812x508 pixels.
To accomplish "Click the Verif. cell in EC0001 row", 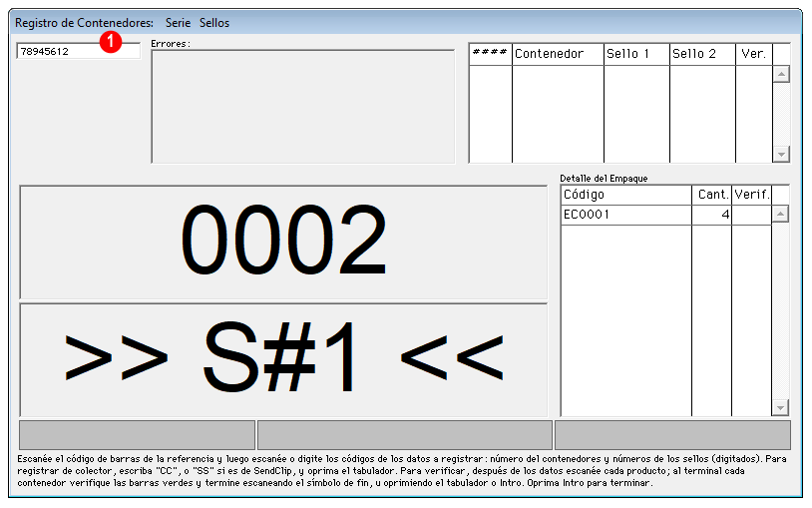I will 751,215.
